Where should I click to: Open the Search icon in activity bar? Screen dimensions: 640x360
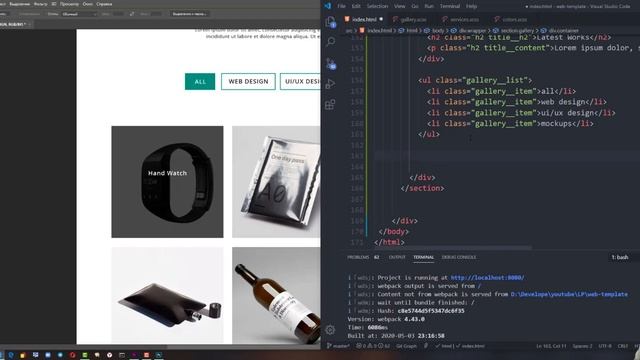pos(331,42)
